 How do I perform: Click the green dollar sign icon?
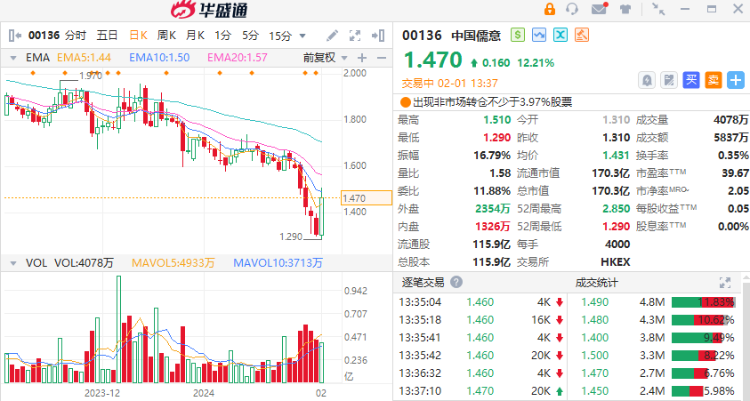(x=518, y=35)
